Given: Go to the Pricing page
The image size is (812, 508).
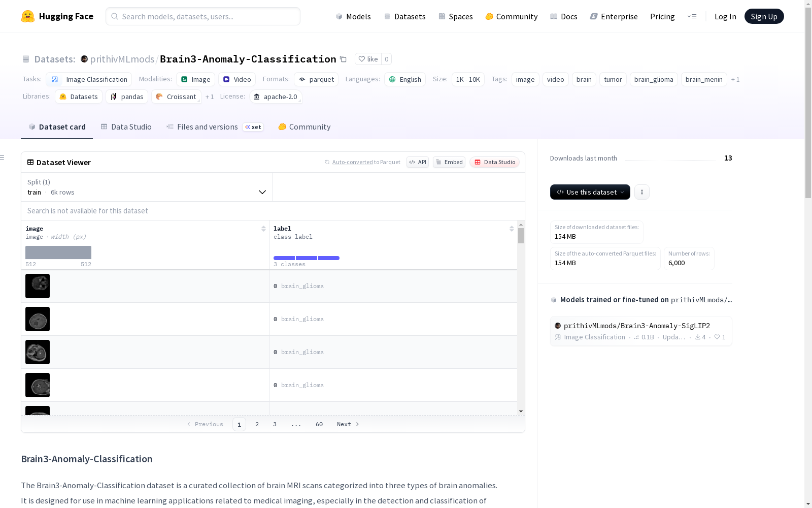Looking at the screenshot, I should (x=662, y=16).
